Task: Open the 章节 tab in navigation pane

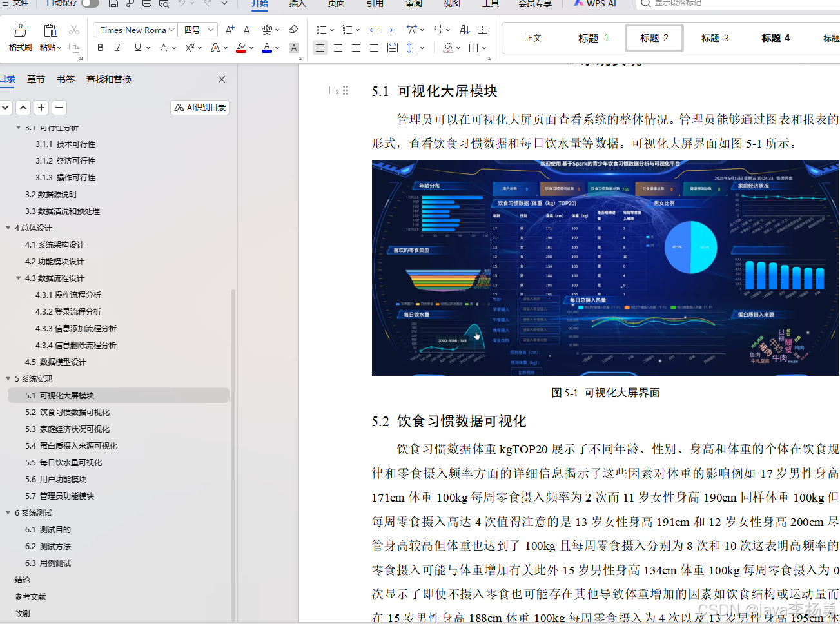Action: tap(36, 79)
